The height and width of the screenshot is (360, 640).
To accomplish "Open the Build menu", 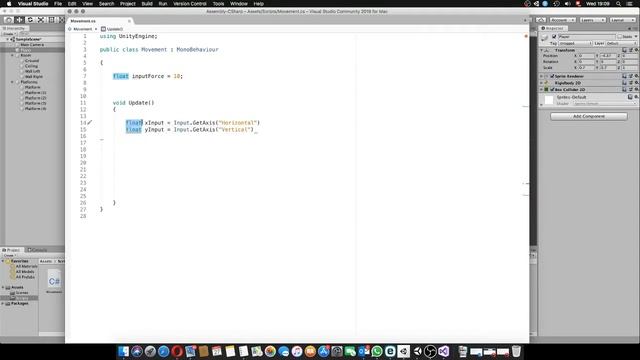I will [x=147, y=4].
